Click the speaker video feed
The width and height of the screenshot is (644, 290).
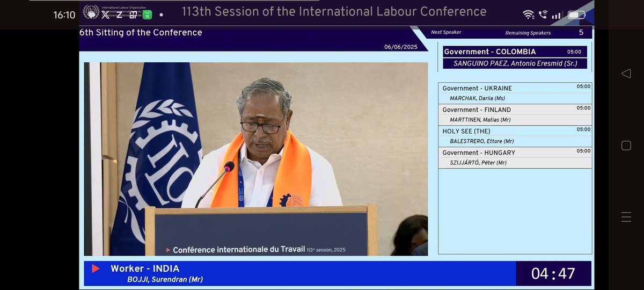coord(256,159)
